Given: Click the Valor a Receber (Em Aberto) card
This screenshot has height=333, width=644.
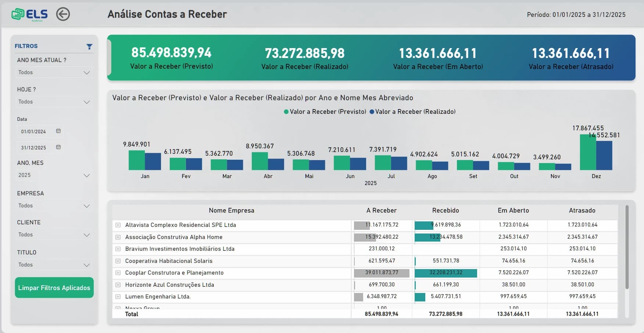Looking at the screenshot, I should [x=438, y=58].
